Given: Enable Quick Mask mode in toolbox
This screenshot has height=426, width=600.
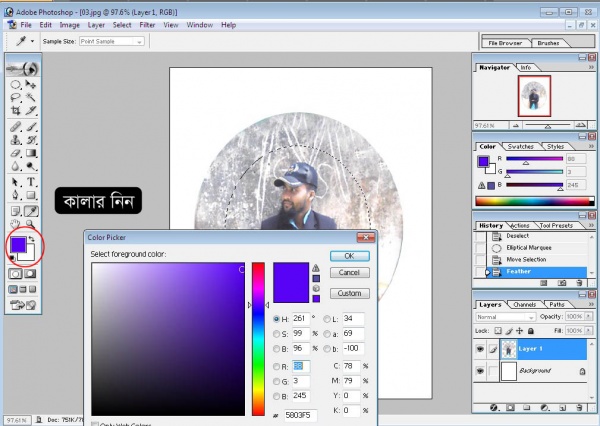Looking at the screenshot, I should point(30,274).
